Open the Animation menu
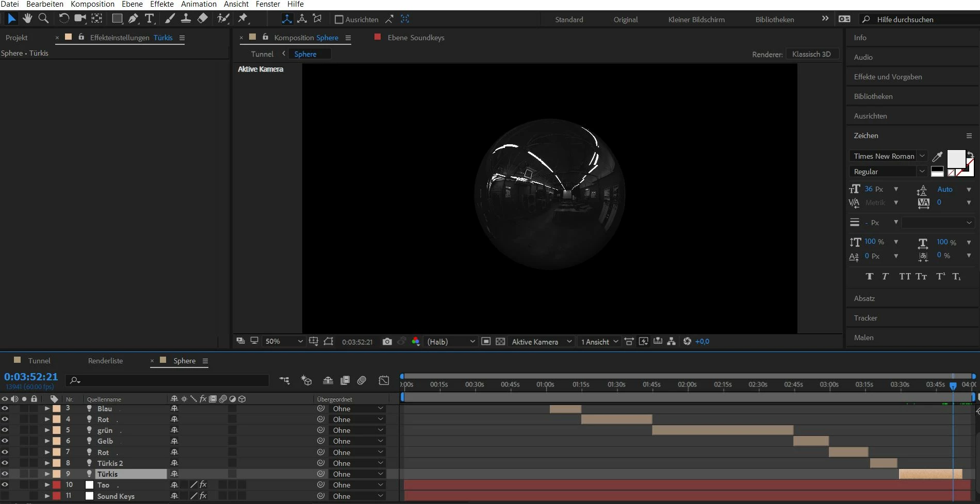This screenshot has width=980, height=504. coord(199,4)
